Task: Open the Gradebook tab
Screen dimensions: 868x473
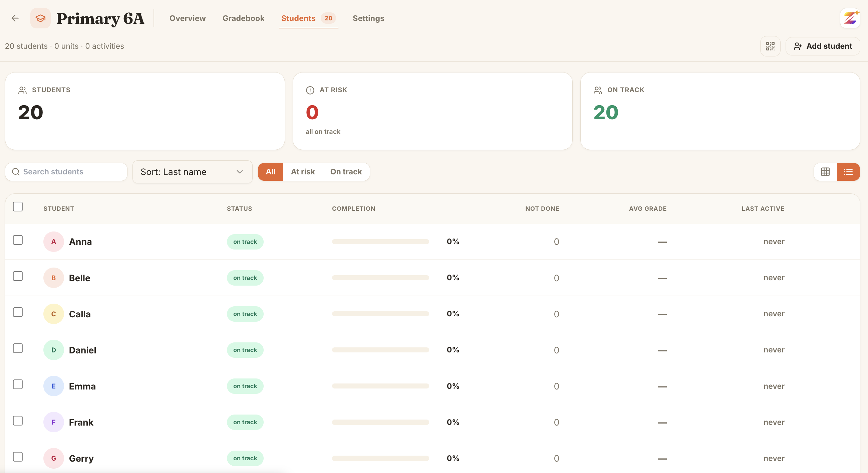Action: click(x=243, y=18)
